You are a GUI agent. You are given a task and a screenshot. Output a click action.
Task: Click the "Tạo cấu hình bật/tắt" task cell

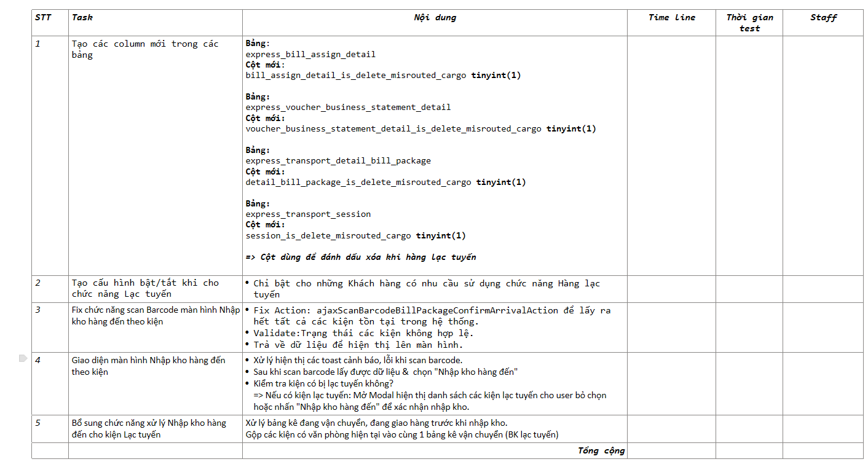point(145,288)
